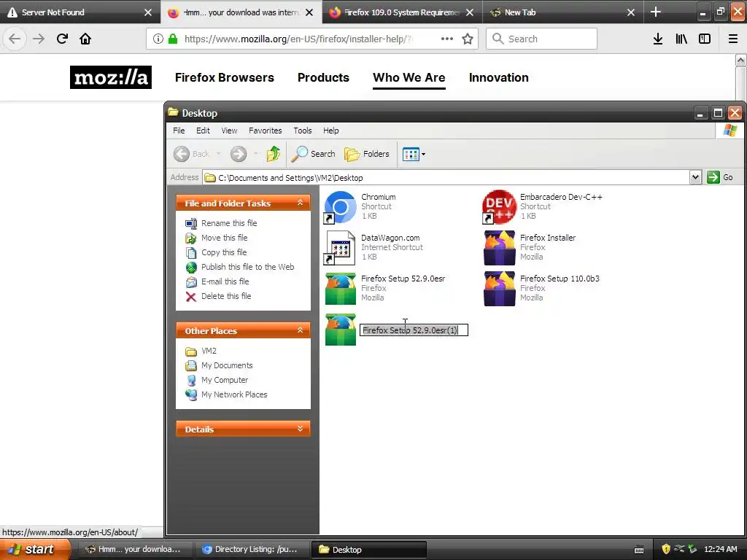Select the Firefox Setup 110.0b3 file icon
The height and width of the screenshot is (560, 747).
[499, 289]
